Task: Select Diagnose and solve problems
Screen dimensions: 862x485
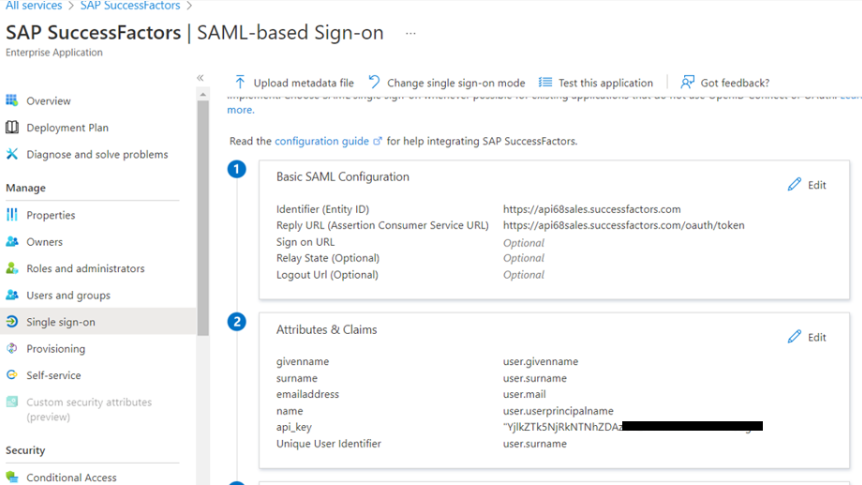Action: 97,155
